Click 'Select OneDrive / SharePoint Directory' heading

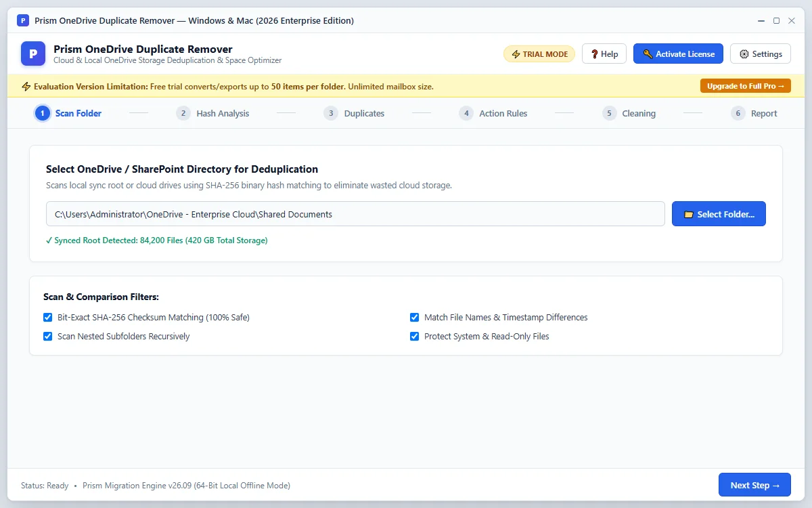pos(182,169)
